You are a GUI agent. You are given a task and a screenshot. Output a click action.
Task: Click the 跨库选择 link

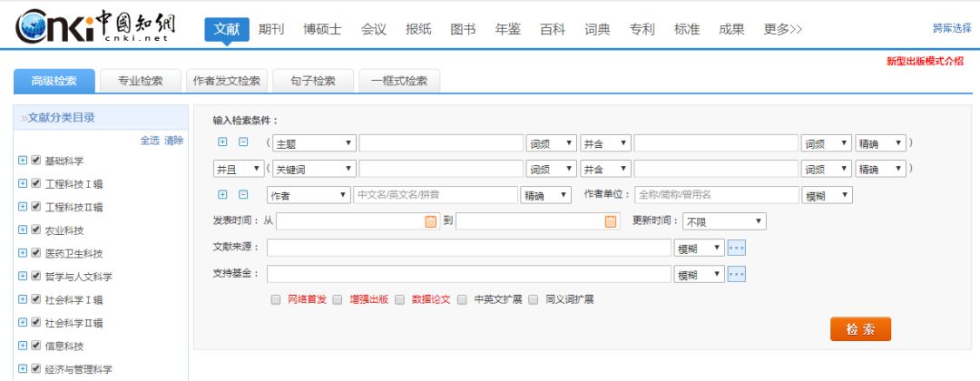(x=952, y=28)
